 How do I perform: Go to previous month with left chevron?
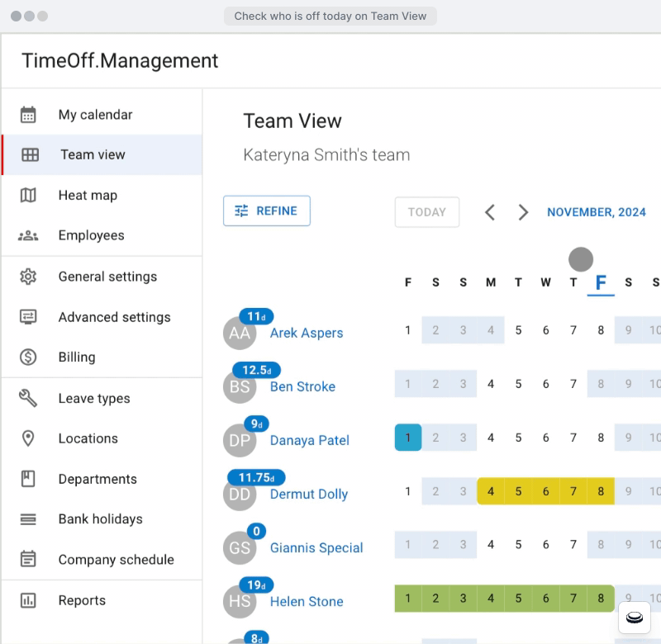coord(489,212)
